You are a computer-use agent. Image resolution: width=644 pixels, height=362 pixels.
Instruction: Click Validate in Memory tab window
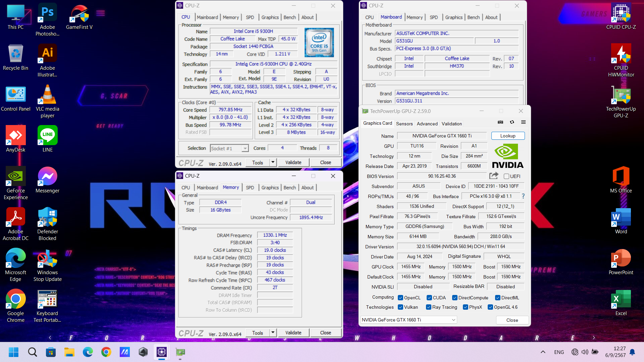pos(293,333)
